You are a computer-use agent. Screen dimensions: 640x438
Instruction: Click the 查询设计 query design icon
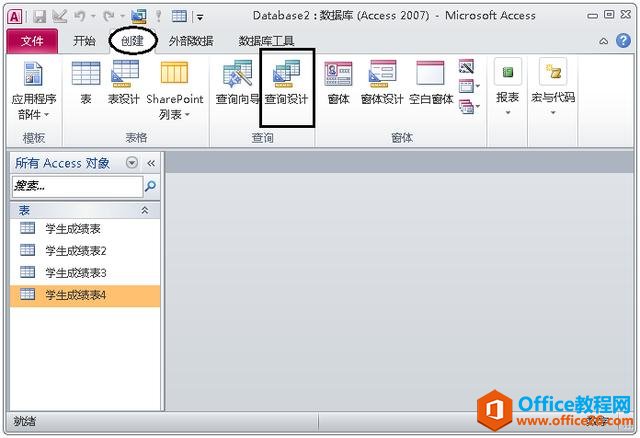point(287,83)
